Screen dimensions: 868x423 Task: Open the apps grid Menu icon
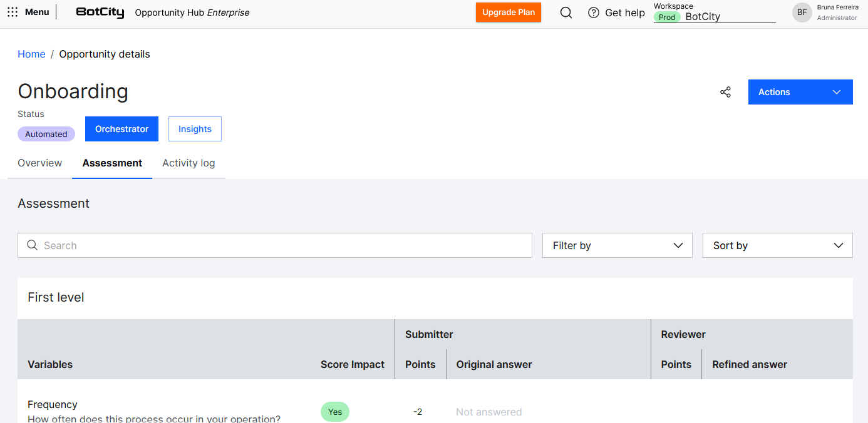13,13
